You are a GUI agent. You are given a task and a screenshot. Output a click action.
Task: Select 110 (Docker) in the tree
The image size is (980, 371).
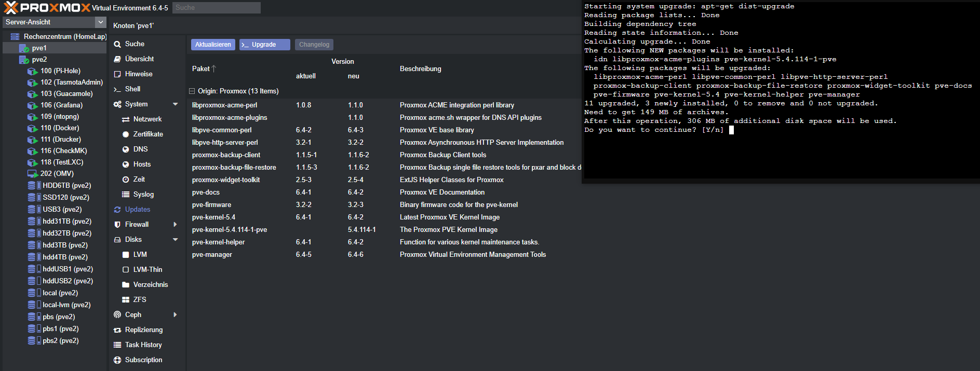[60, 128]
